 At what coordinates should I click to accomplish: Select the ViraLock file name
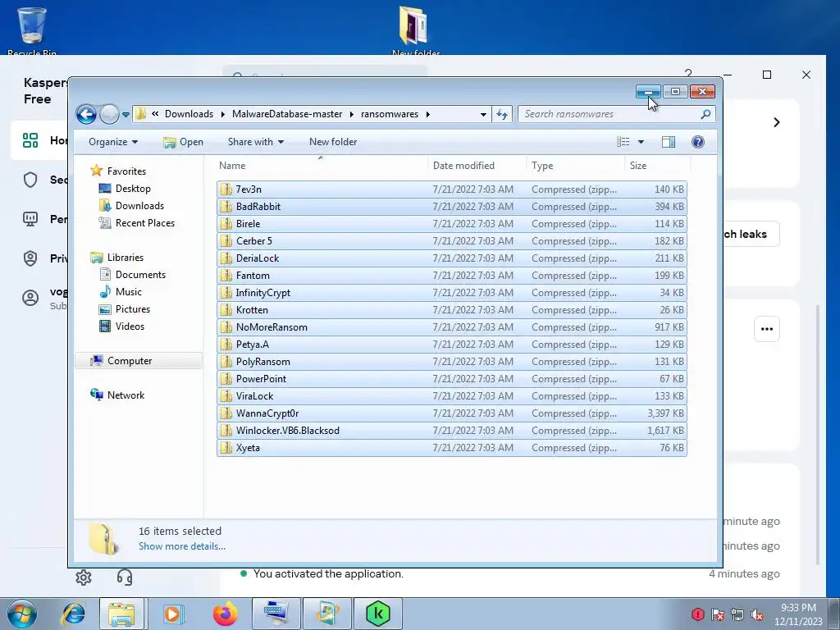coord(254,396)
